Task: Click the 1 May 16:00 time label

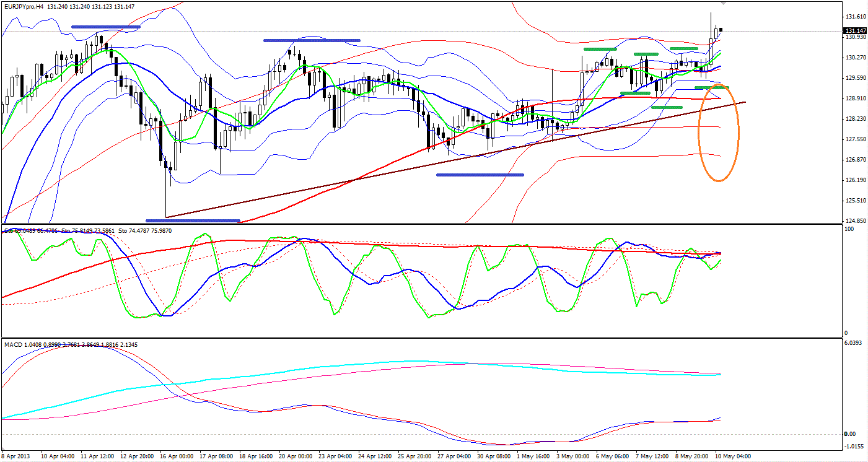Action: point(533,456)
